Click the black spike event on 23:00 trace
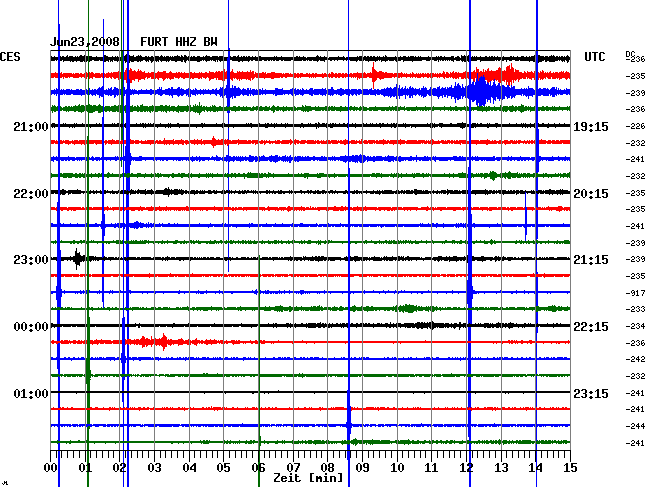 click(78, 259)
